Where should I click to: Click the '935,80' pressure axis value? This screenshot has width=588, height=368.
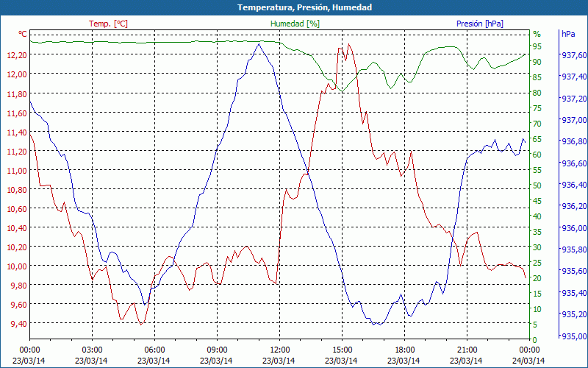click(574, 250)
